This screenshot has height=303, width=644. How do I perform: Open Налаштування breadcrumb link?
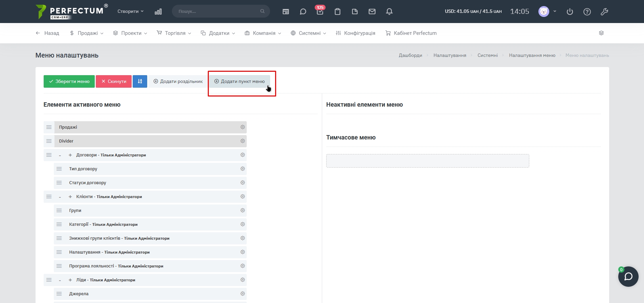pyautogui.click(x=450, y=55)
